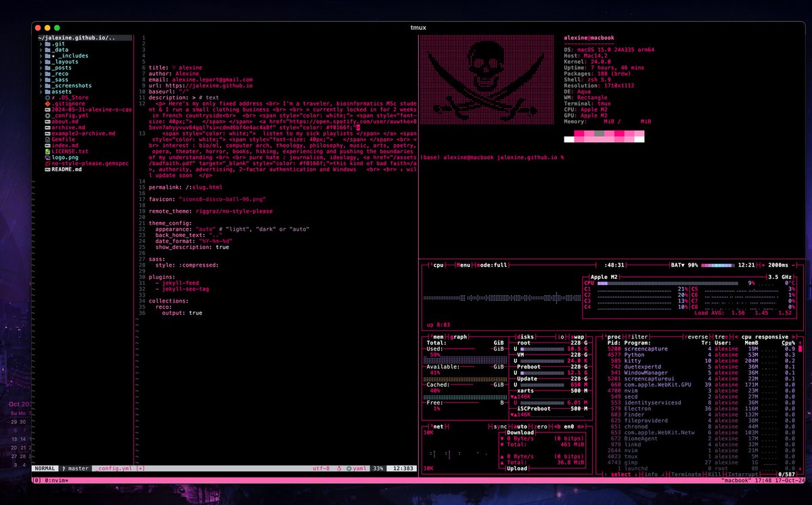Click the folder icon beside _posts

tap(47, 68)
